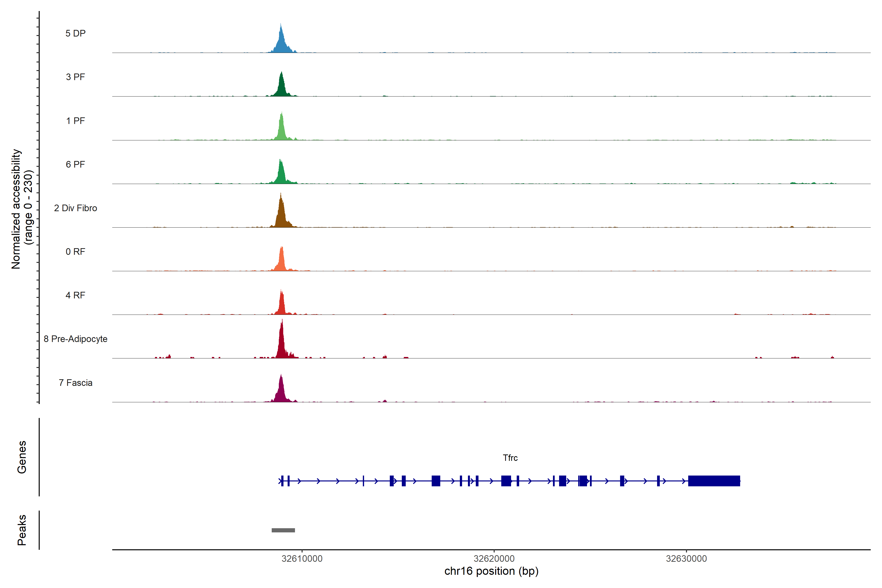Image resolution: width=882 pixels, height=588 pixels.
Task: Click the 2 Div Fibro label
Action: click(x=75, y=208)
